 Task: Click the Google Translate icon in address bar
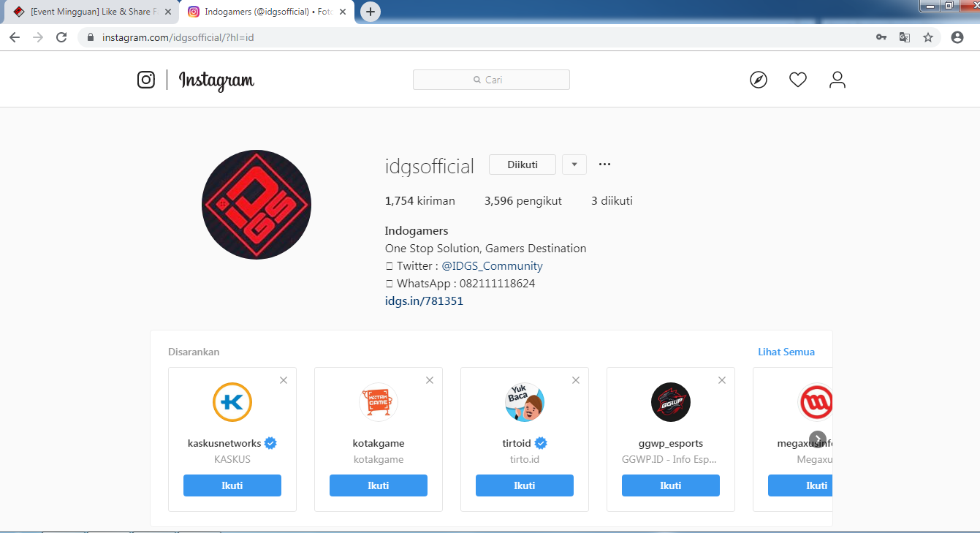[905, 37]
